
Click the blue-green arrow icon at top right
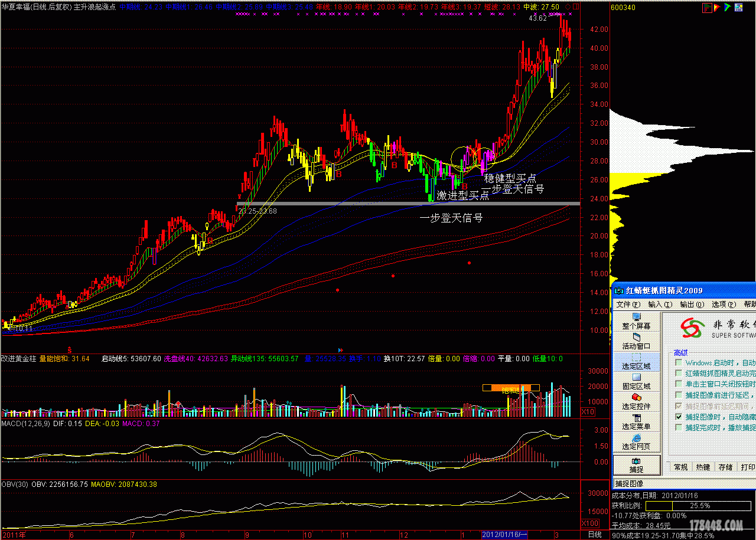(728, 7)
